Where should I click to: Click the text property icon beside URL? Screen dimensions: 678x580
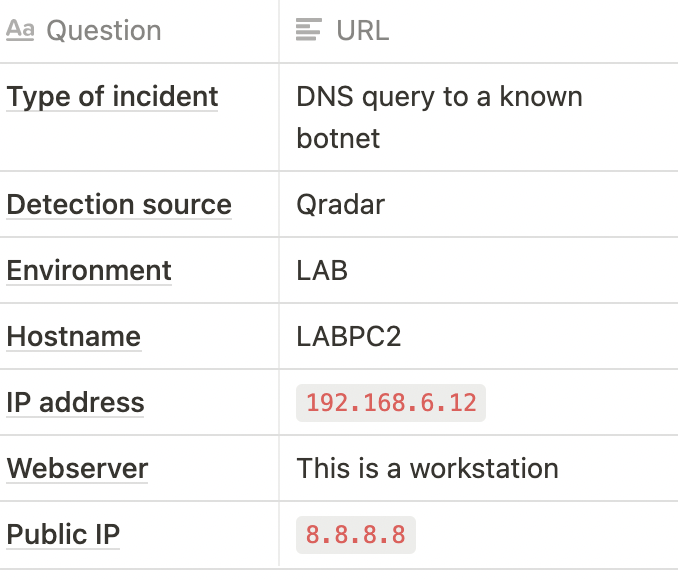click(309, 29)
